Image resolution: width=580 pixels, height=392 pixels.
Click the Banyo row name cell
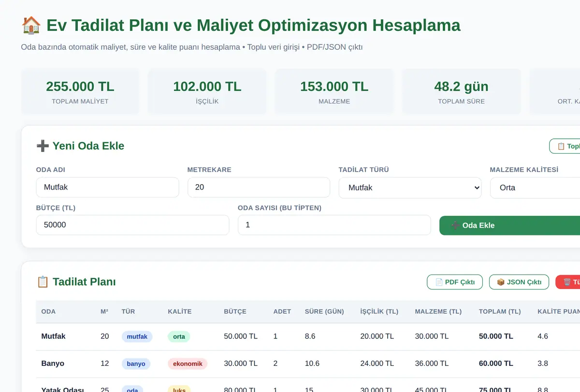(x=53, y=363)
